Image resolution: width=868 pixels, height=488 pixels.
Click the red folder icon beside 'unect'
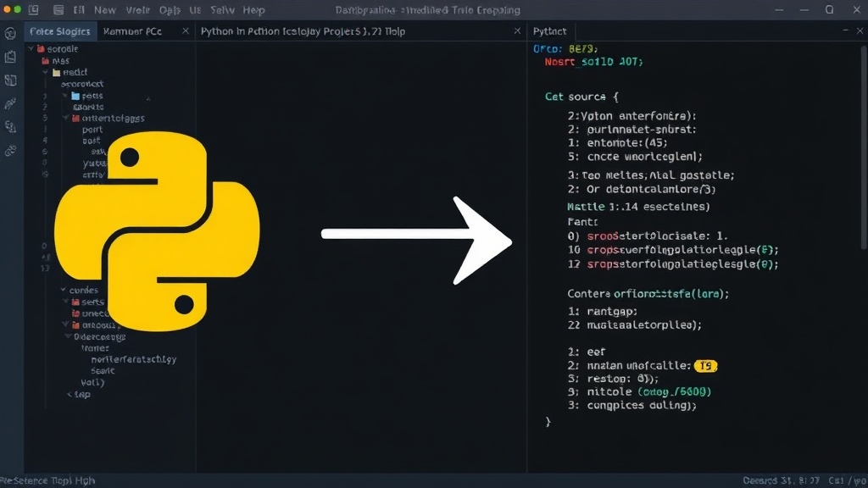point(75,313)
